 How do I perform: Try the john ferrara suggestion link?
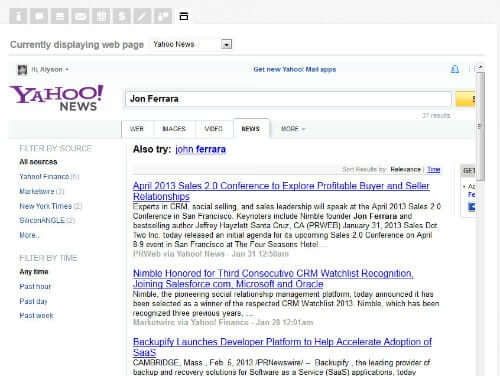[x=200, y=149]
